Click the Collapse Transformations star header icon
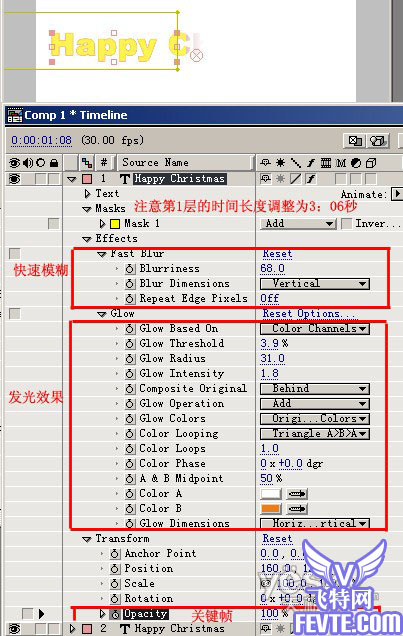 click(x=280, y=163)
